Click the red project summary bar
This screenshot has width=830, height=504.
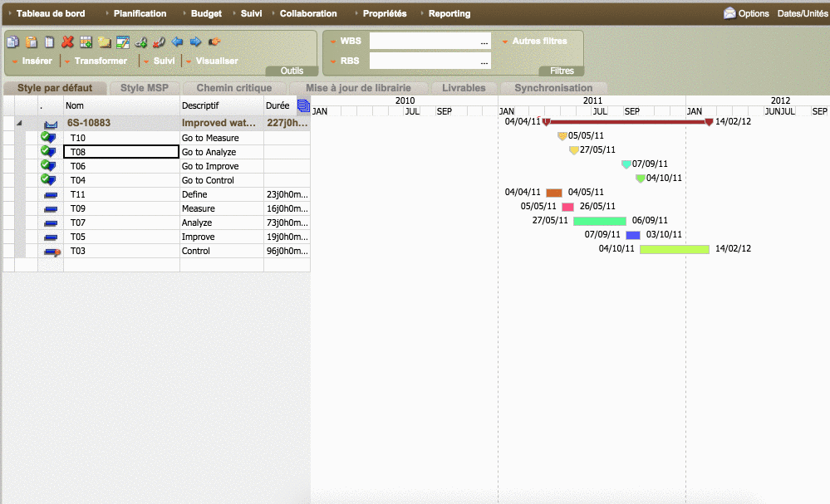(628, 121)
